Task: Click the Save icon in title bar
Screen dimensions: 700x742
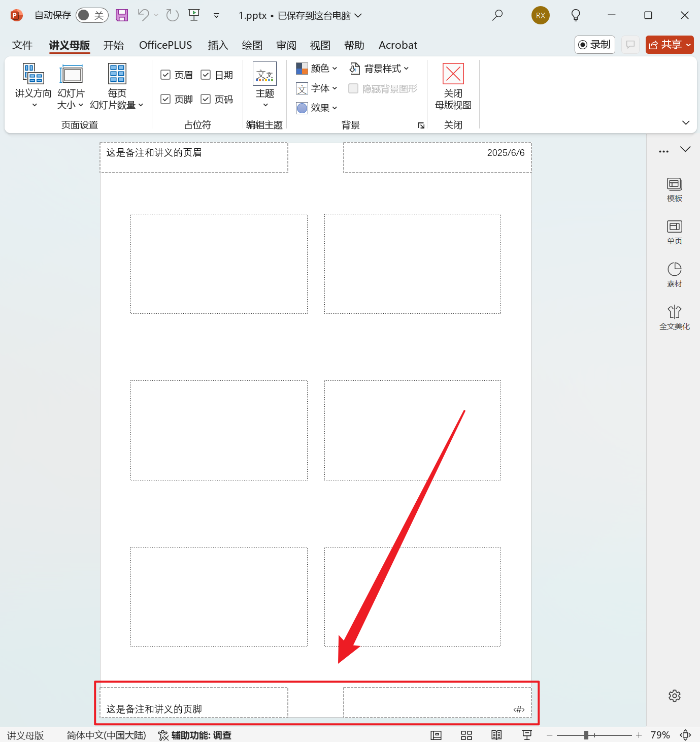Action: point(122,15)
